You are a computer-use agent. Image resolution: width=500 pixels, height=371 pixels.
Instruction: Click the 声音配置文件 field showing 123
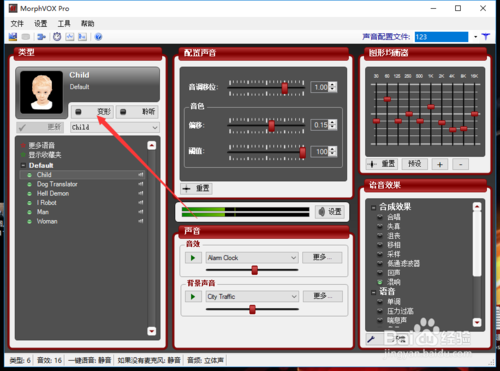coord(441,37)
